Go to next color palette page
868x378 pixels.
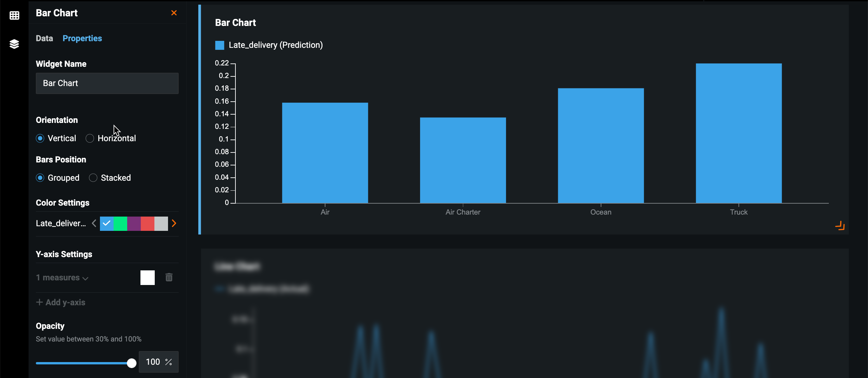(174, 223)
